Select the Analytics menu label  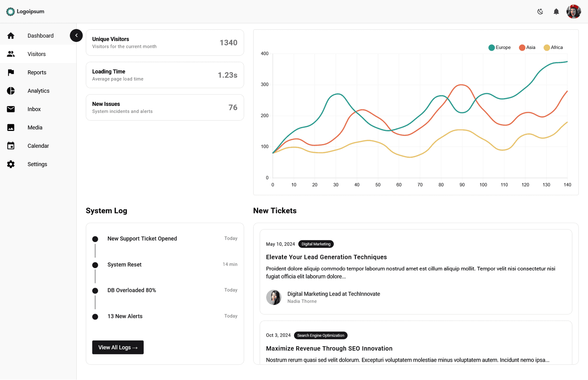click(x=38, y=91)
